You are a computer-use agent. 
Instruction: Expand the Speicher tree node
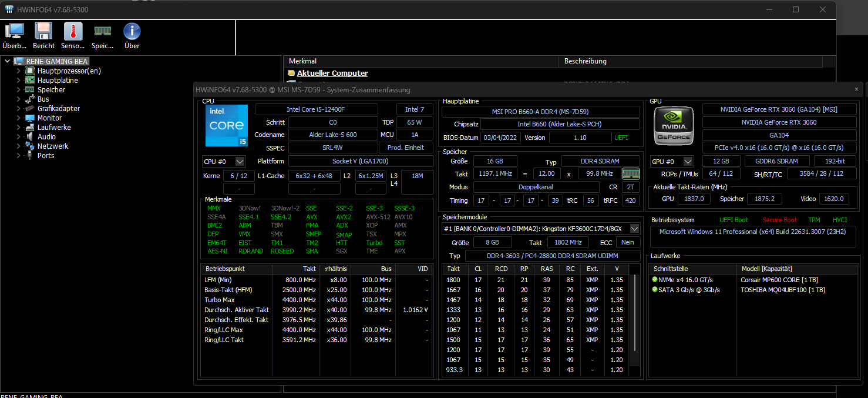[18, 89]
